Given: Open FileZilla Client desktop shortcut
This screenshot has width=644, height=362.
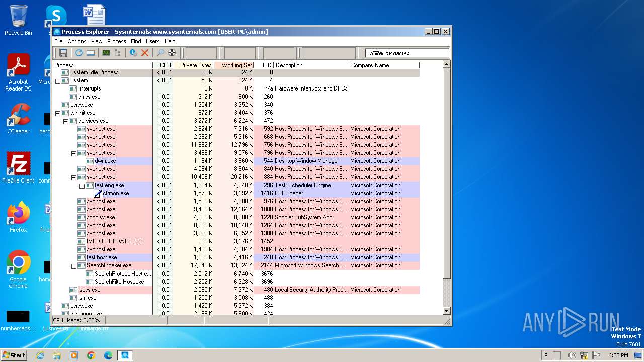Looking at the screenshot, I should [x=18, y=168].
